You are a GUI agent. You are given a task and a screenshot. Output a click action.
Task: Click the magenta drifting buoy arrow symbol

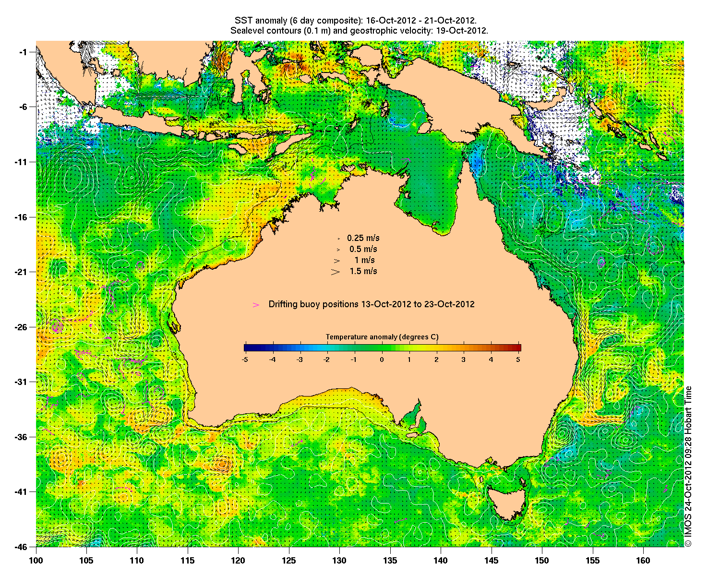pos(256,305)
